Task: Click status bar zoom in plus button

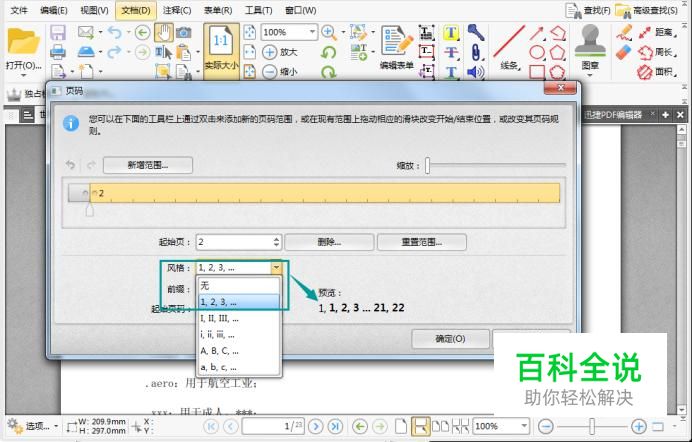Action: (639, 427)
